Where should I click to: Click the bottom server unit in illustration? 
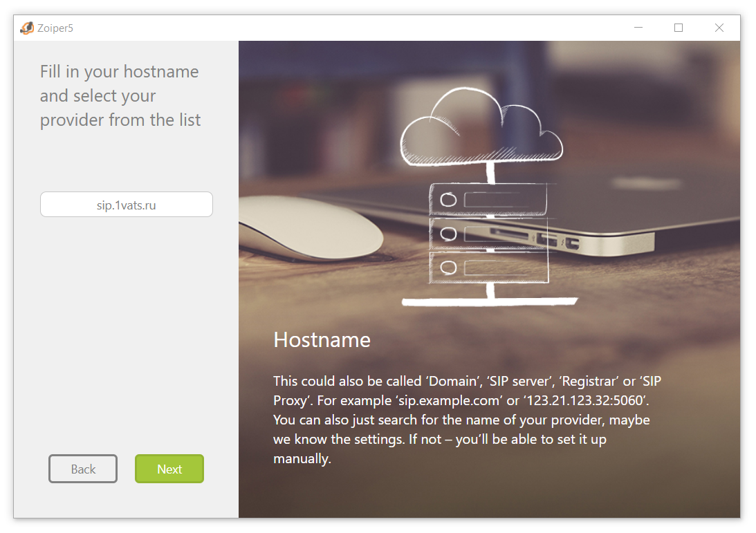489,267
